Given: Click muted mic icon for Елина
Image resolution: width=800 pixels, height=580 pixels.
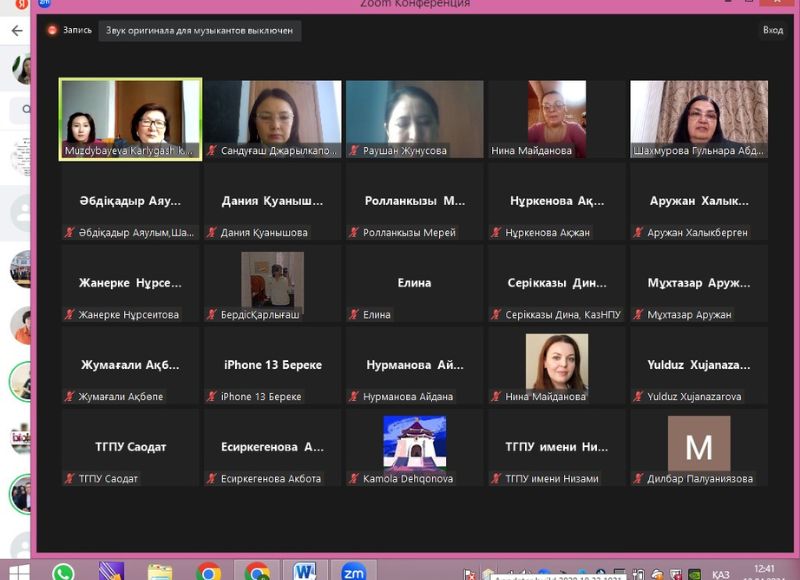Looking at the screenshot, I should click(x=354, y=315).
